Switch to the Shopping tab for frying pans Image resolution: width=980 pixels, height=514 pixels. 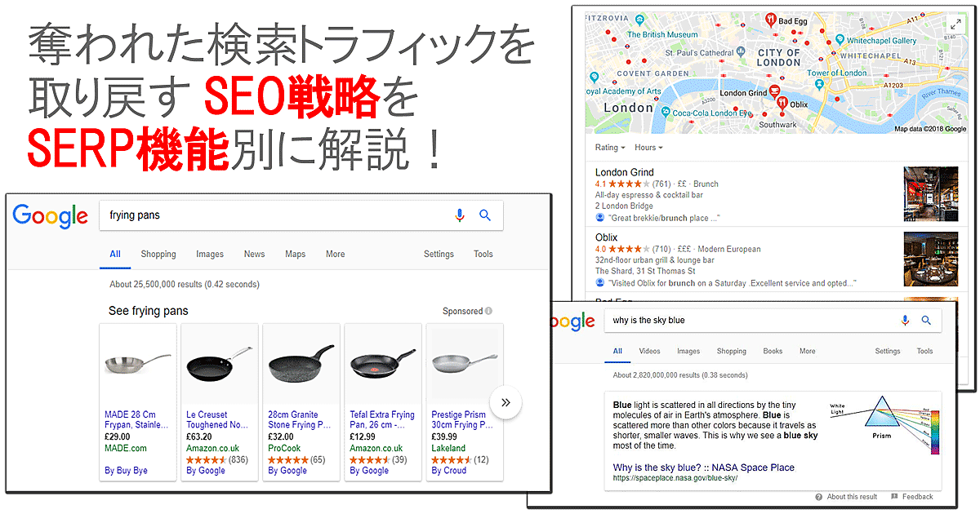pos(158,254)
